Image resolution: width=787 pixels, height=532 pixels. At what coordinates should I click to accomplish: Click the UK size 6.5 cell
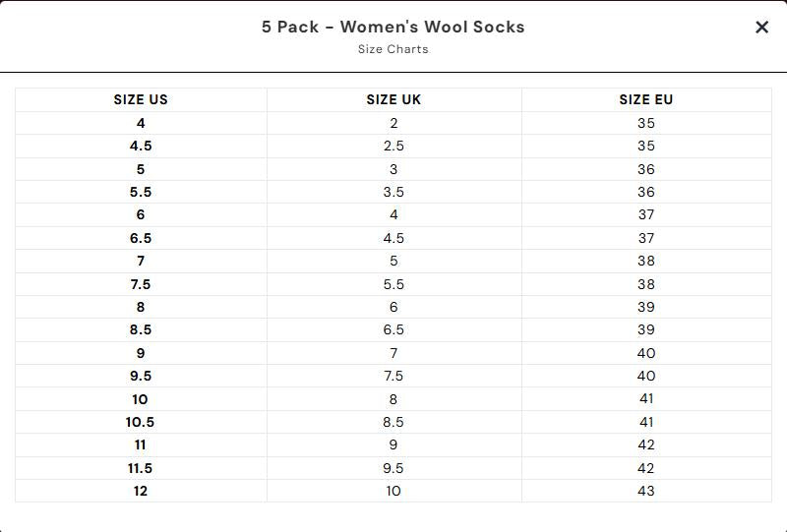(393, 329)
